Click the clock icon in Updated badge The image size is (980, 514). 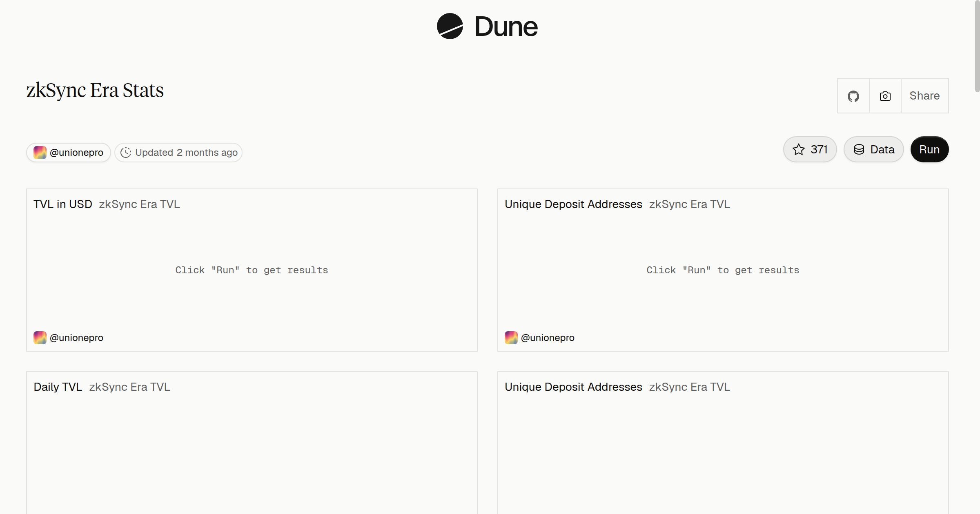(126, 153)
